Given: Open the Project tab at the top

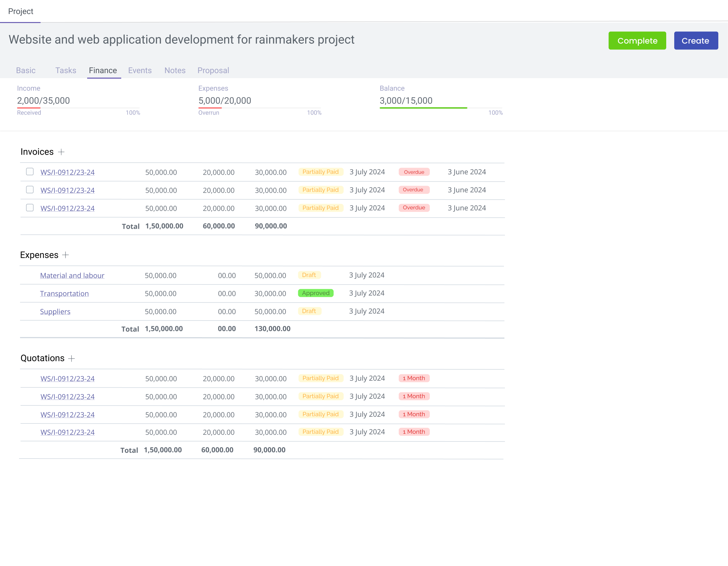Looking at the screenshot, I should pyautogui.click(x=20, y=11).
